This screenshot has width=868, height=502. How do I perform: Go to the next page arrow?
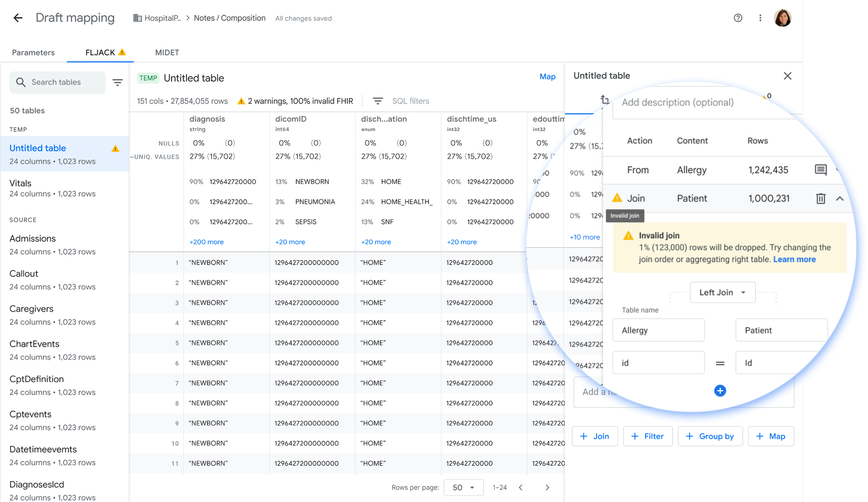click(x=547, y=487)
